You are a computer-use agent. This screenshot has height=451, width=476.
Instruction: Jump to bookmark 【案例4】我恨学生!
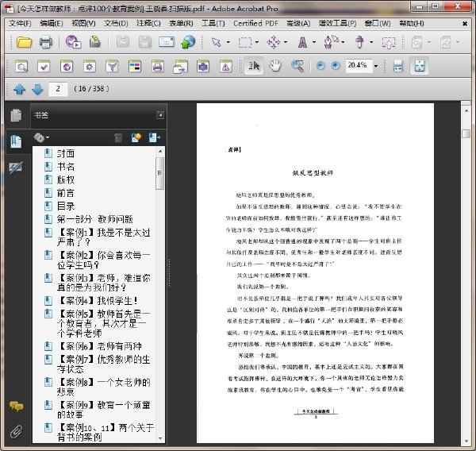98,301
